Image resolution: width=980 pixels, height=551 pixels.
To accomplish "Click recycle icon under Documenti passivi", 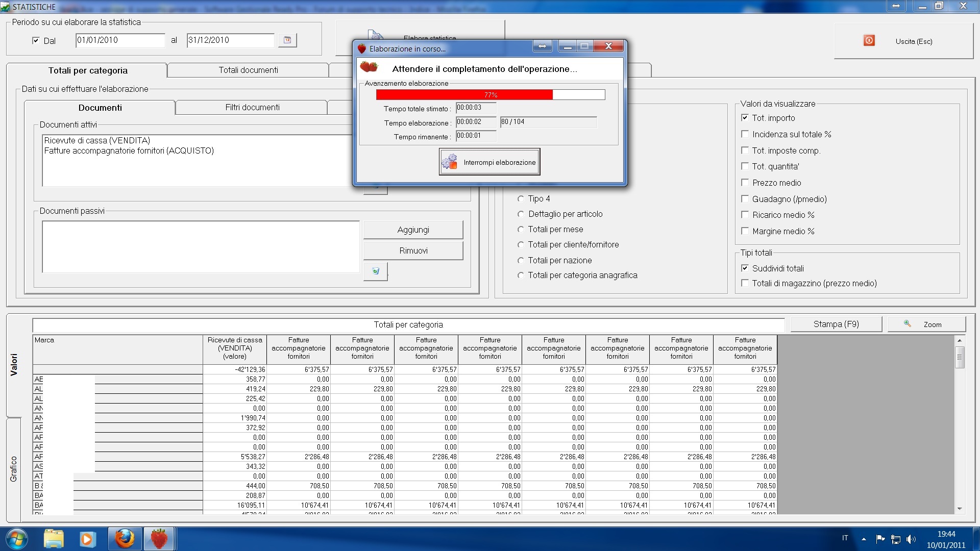I will 376,271.
